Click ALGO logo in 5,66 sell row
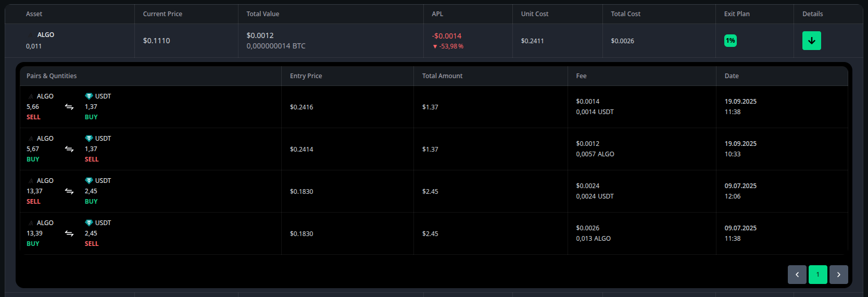868x297 pixels. (x=31, y=96)
